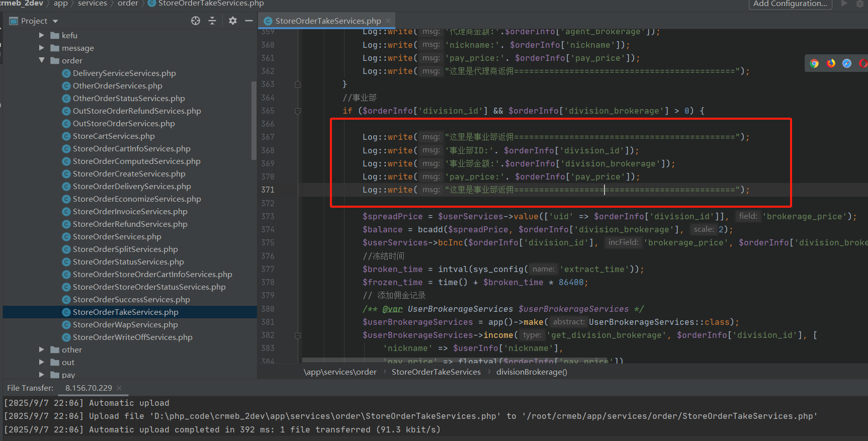Click the order folder icon

pos(55,60)
